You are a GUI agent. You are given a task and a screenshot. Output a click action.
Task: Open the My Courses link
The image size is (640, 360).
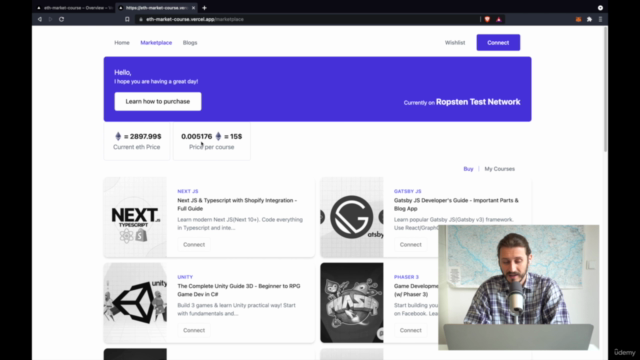(x=500, y=169)
